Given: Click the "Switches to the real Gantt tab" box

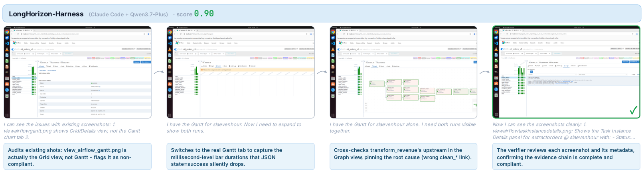Looking at the screenshot, I should coord(241,157).
